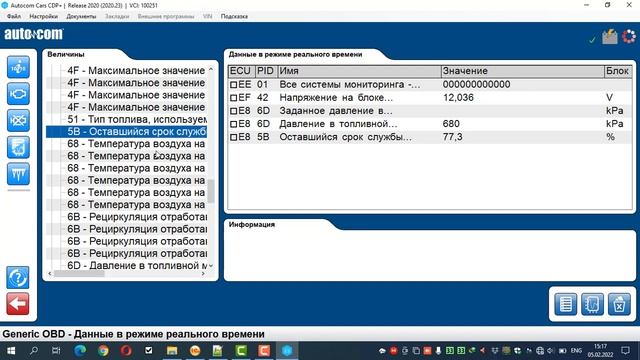Select '6D - Давление в топливной' in the list
Viewport: 640px width, 360px height.
click(137, 266)
